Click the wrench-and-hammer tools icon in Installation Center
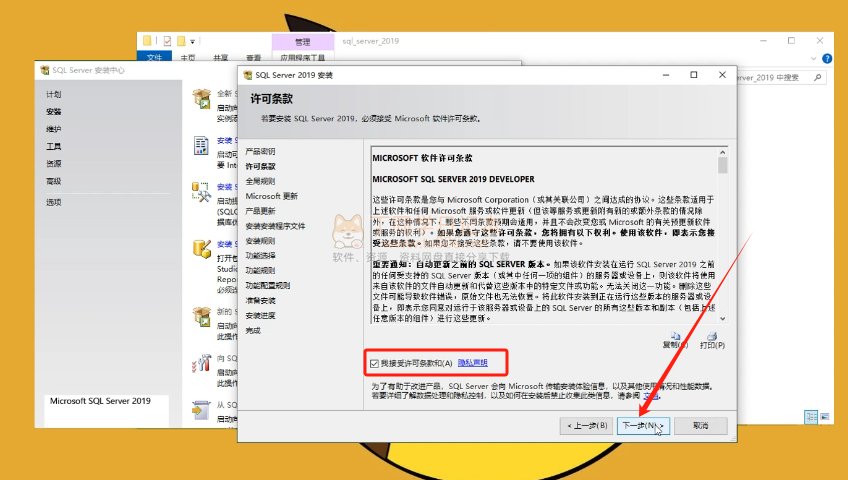The image size is (848, 480). tap(201, 192)
